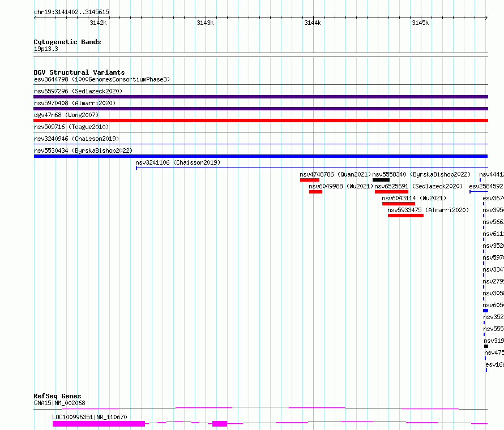This screenshot has height=430, width=504.
Task: Select the nsv6525691 Sedlazeck2020 red bar
Action: point(391,192)
